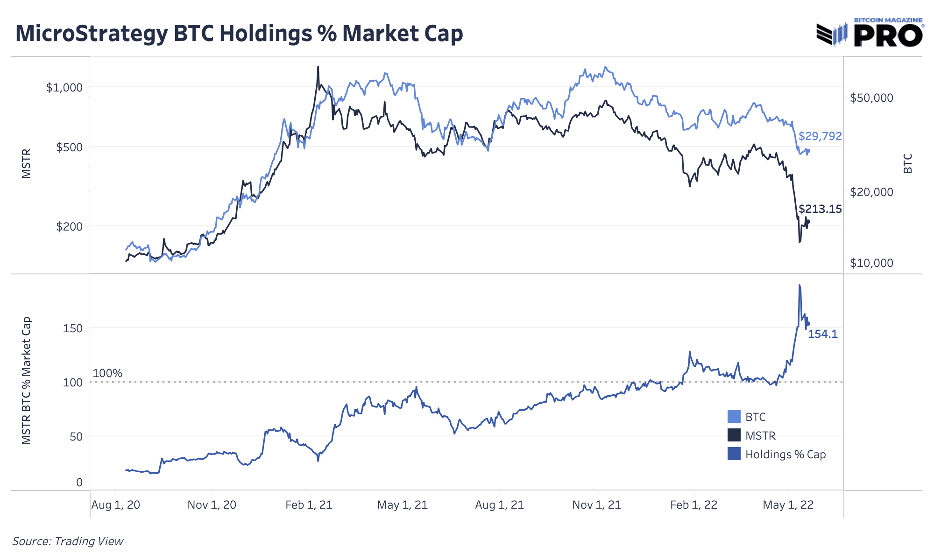Viewport: 934px width, 560px height.
Task: Click the MSTR legend label
Action: [760, 436]
